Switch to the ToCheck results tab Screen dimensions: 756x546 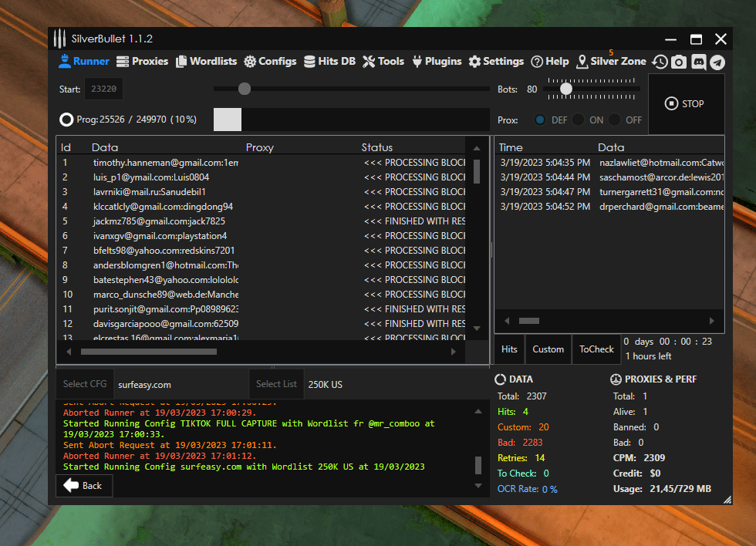coord(596,349)
